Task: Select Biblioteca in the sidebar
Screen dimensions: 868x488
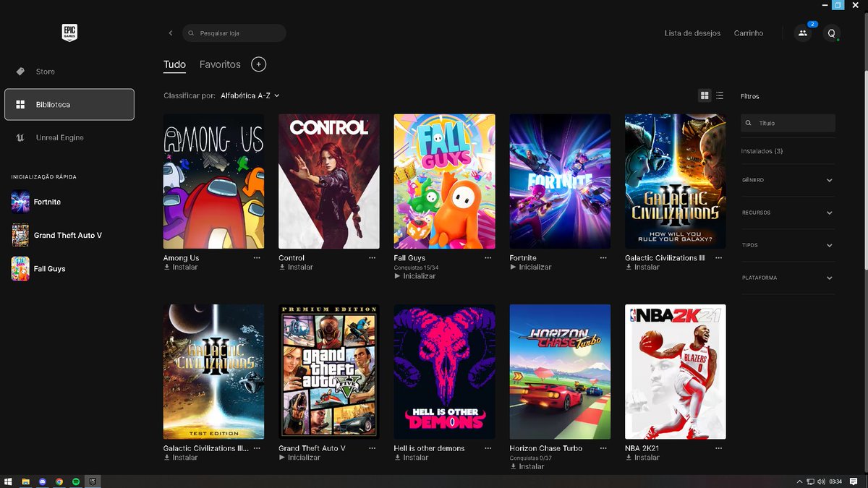Action: (69, 104)
